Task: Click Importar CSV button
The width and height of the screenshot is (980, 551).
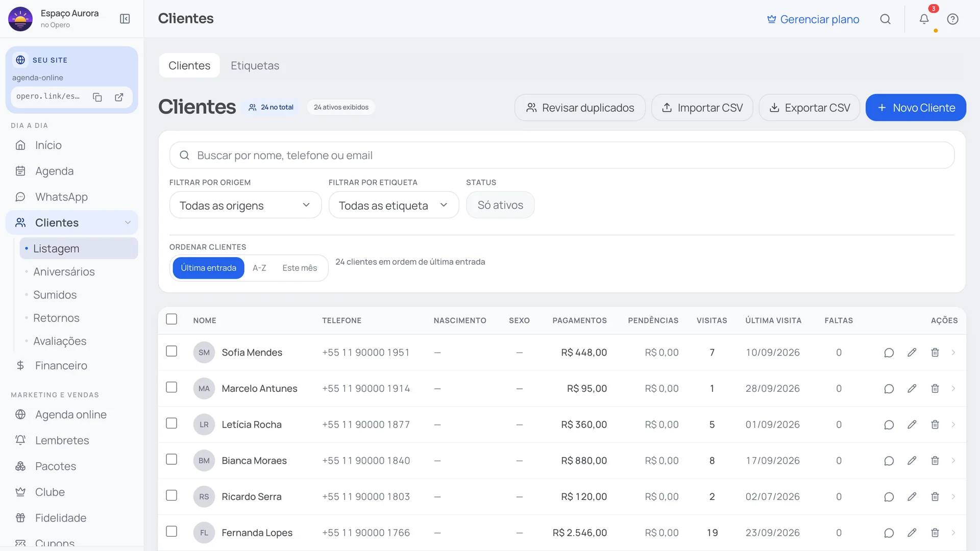Action: pyautogui.click(x=702, y=108)
